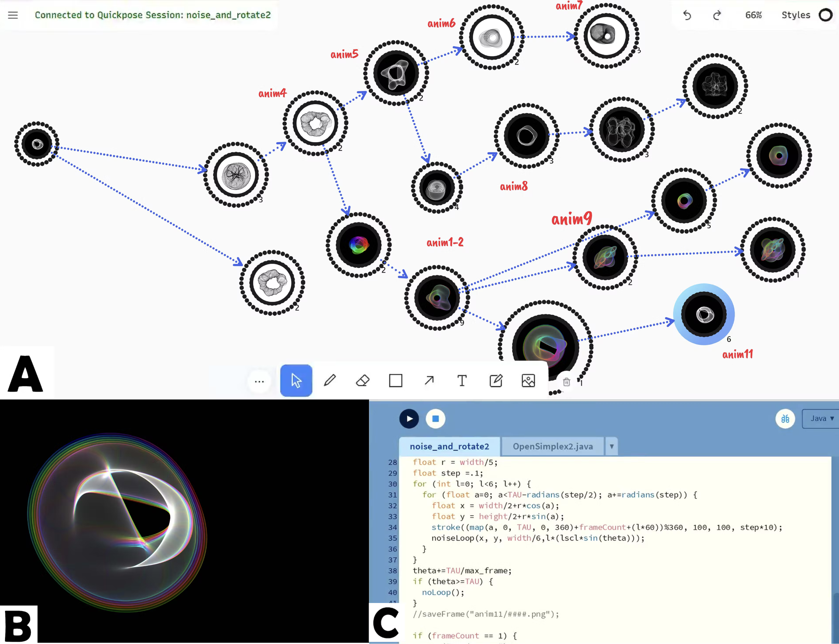Delete selection with the trash icon
The height and width of the screenshot is (644, 839).
567,382
